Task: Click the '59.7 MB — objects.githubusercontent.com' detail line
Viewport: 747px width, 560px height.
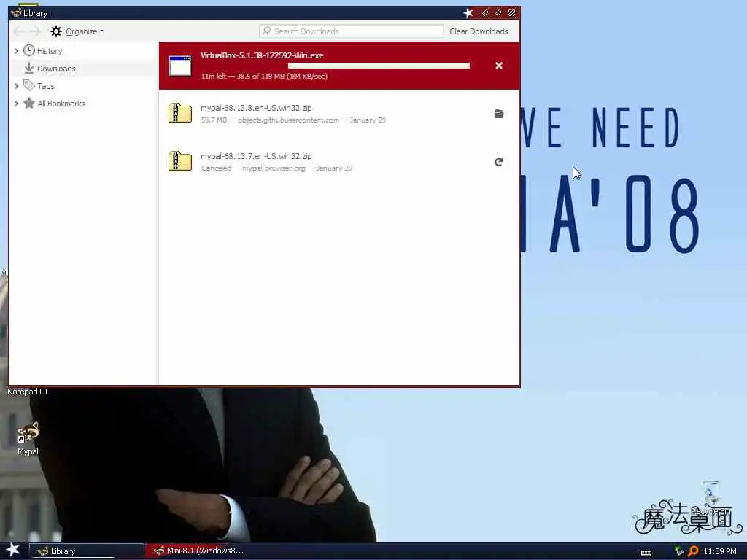Action: [x=293, y=120]
